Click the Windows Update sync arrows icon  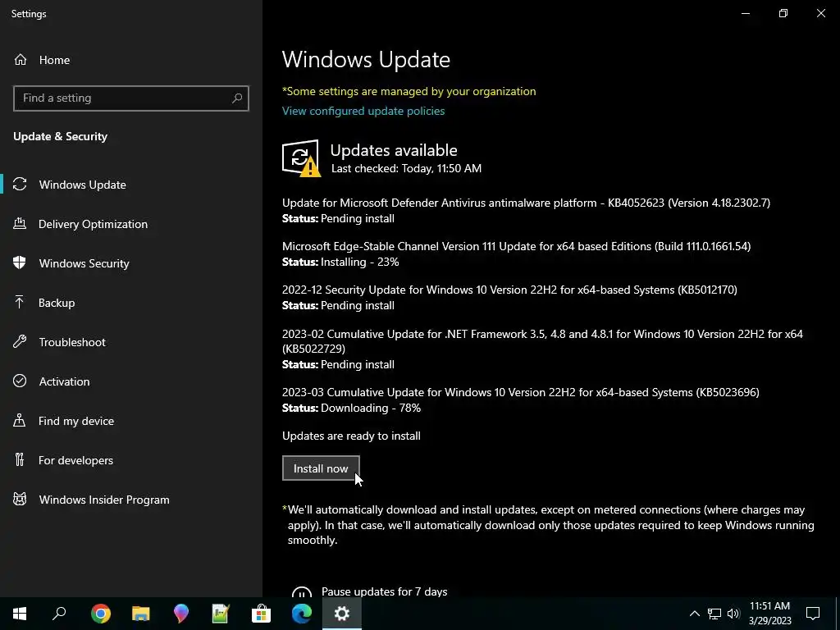[x=20, y=185]
